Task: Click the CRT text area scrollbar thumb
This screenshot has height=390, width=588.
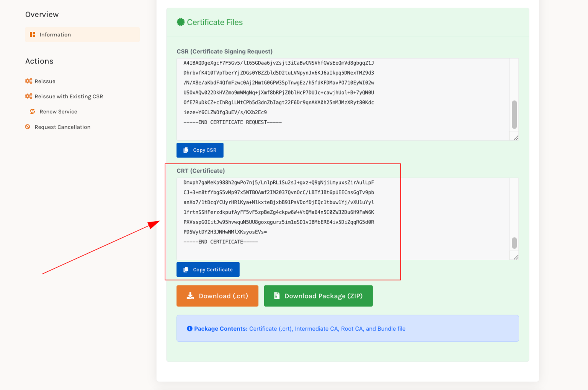Action: pos(514,243)
